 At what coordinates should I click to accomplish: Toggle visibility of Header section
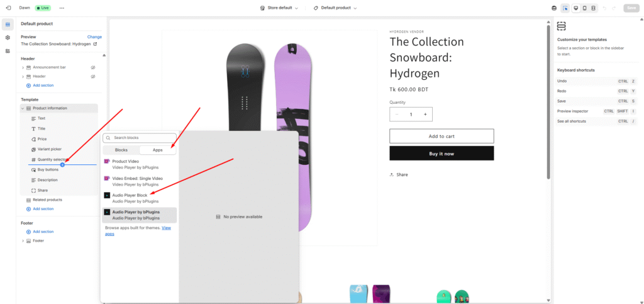pos(92,76)
